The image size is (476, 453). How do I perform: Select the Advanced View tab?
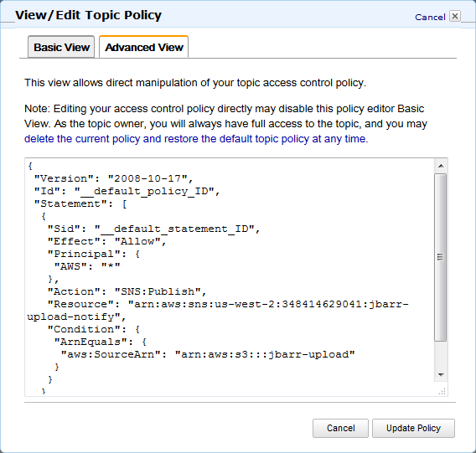coord(144,48)
